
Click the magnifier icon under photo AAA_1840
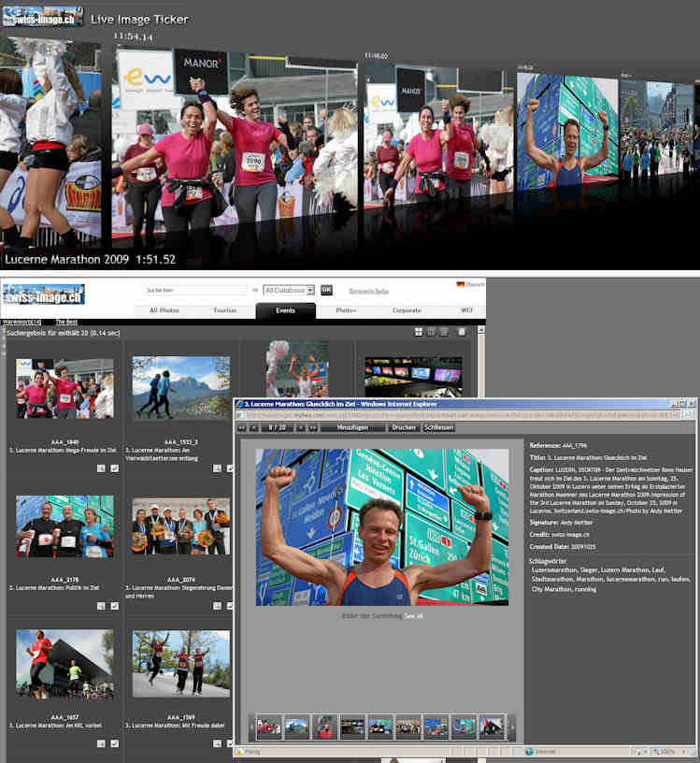point(101,468)
